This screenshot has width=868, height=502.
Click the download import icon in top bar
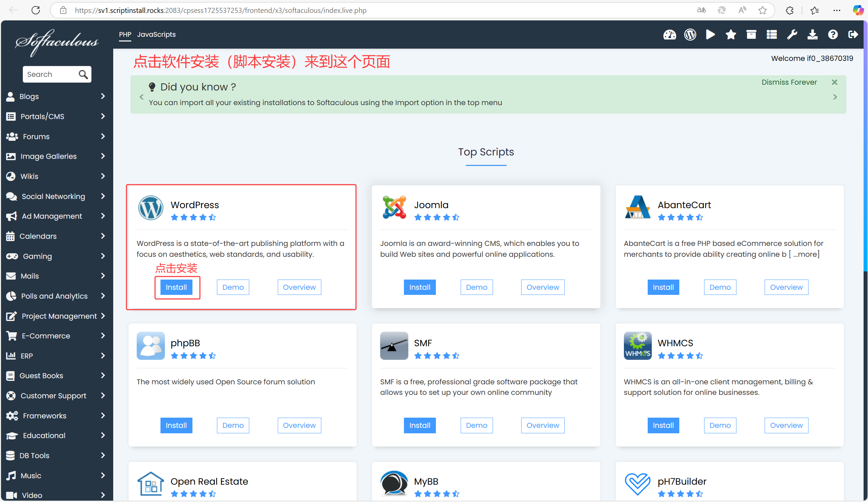point(812,34)
